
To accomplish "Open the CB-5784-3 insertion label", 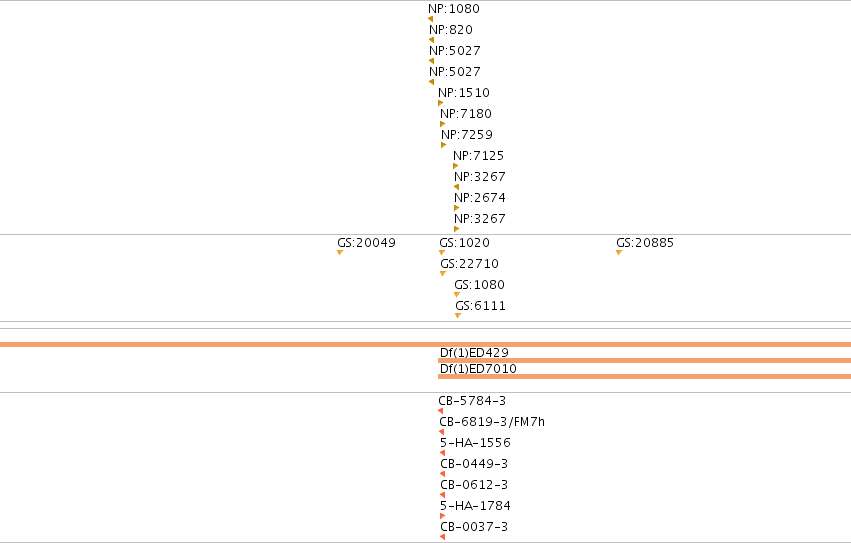I will pyautogui.click(x=472, y=401).
